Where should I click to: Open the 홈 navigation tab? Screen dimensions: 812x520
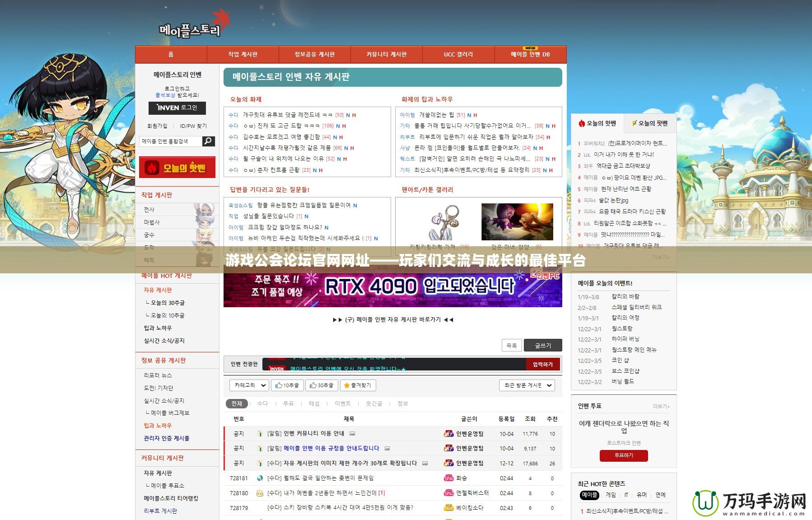tap(171, 54)
